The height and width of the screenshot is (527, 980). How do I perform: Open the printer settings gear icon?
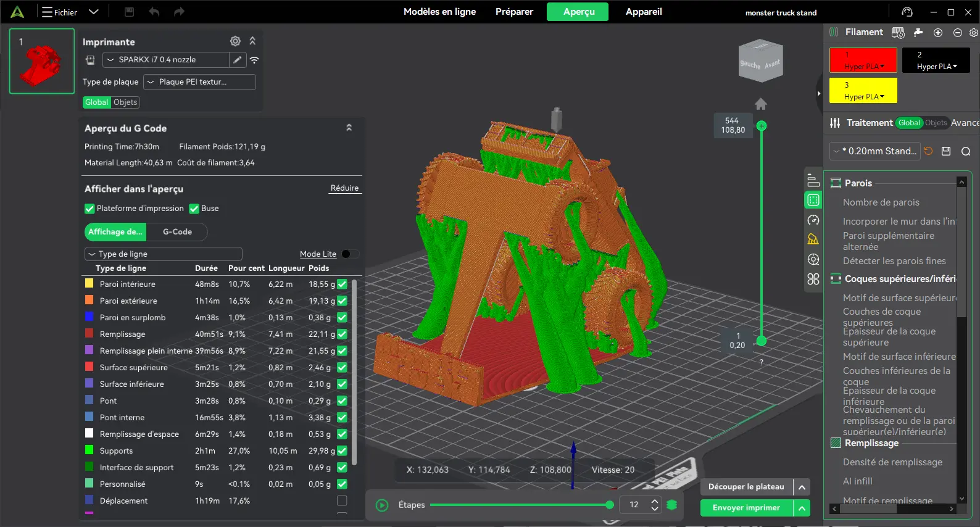pos(235,41)
